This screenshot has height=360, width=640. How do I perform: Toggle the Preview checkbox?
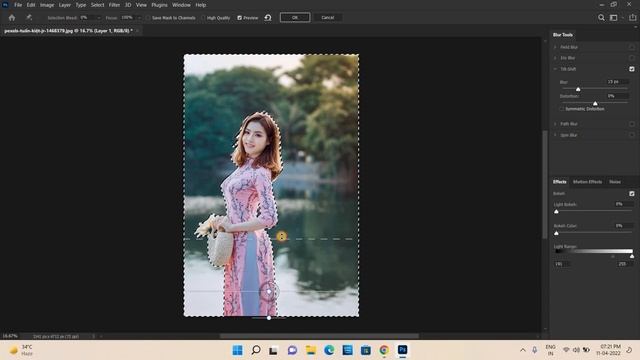(x=240, y=18)
